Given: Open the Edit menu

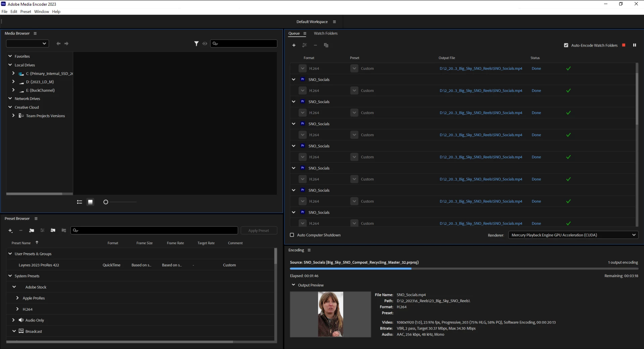Looking at the screenshot, I should pos(14,11).
